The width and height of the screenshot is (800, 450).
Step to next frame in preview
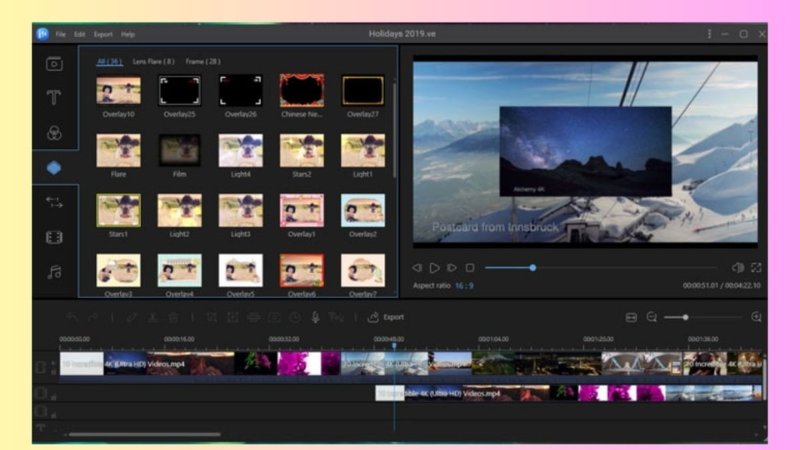[x=452, y=268]
